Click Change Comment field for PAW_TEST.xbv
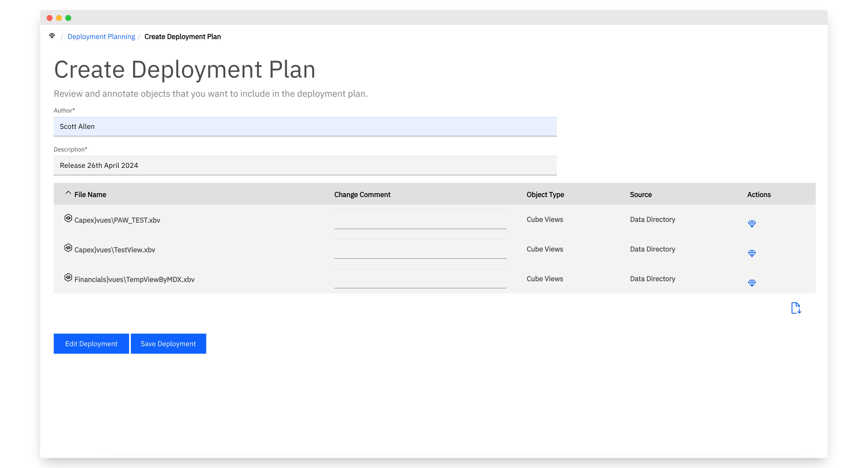Screen dimensions: 868x468 [x=420, y=219]
